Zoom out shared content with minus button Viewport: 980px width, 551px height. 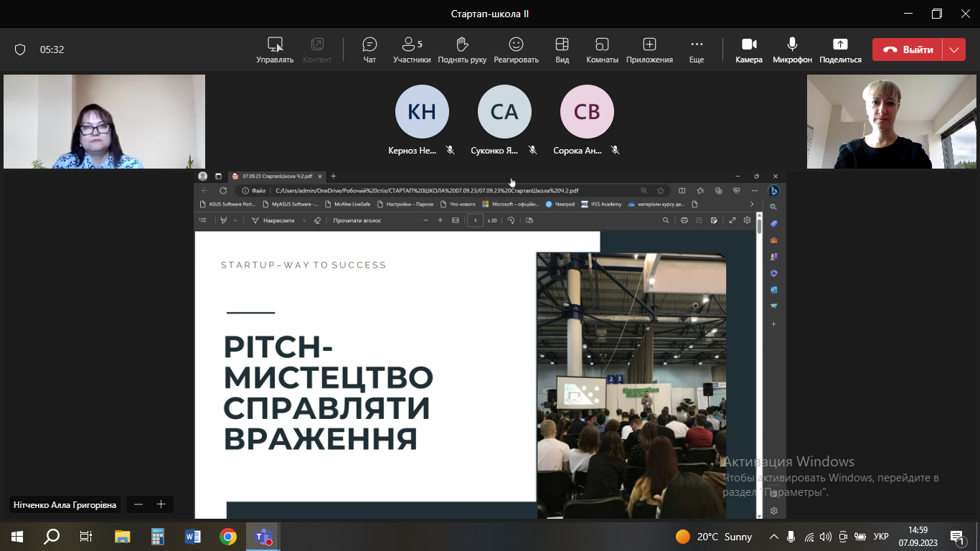pos(138,504)
